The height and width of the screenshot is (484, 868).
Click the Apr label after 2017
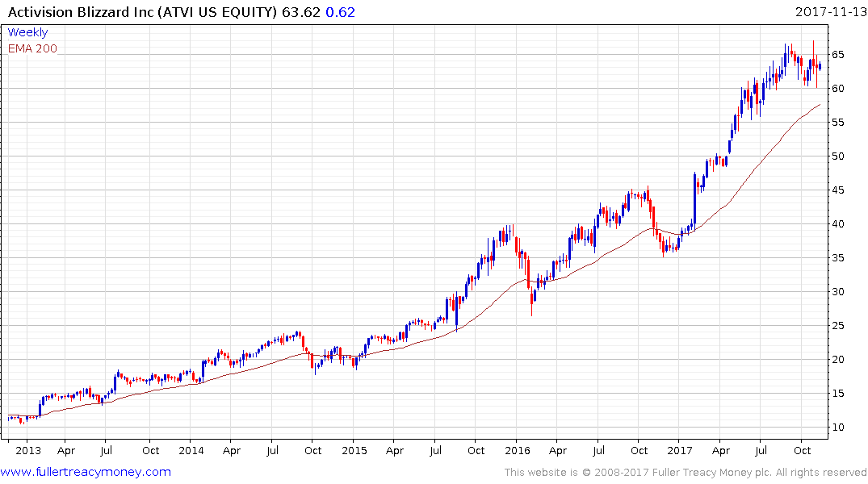pyautogui.click(x=721, y=451)
